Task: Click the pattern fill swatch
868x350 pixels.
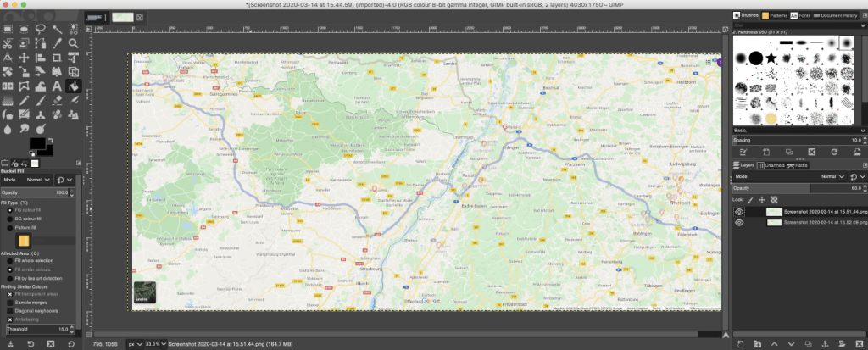Action: click(24, 241)
